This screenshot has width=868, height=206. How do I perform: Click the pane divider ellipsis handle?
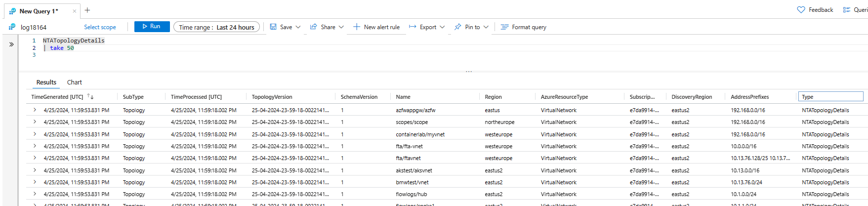[x=468, y=72]
